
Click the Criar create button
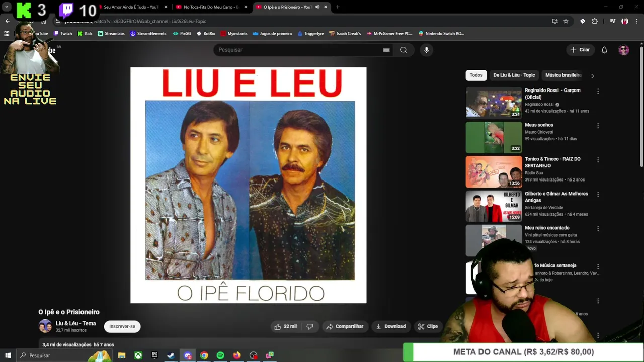[580, 50]
